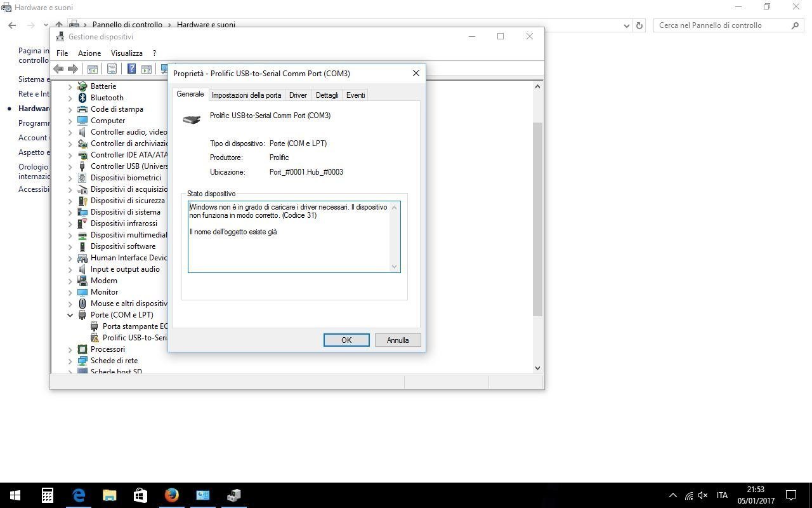Screen dimensions: 812x508
Task: Go forward using Device Manager toolbar arrow
Action: pyautogui.click(x=73, y=69)
